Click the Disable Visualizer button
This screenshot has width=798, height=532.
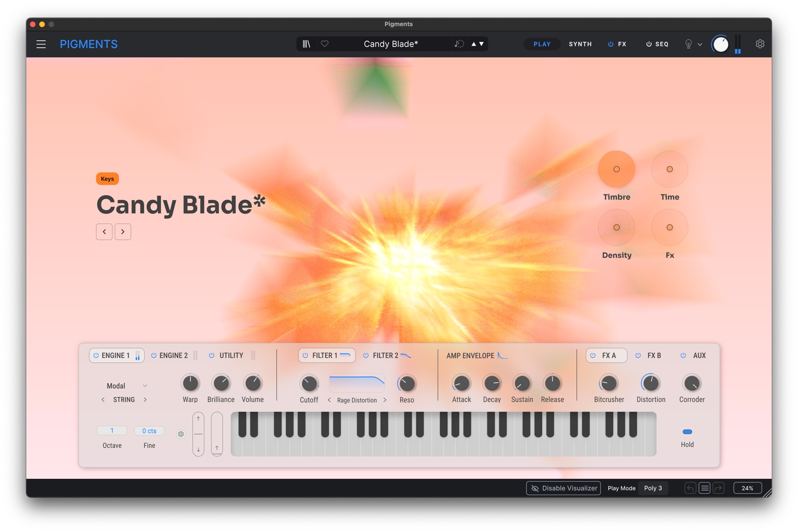[564, 488]
